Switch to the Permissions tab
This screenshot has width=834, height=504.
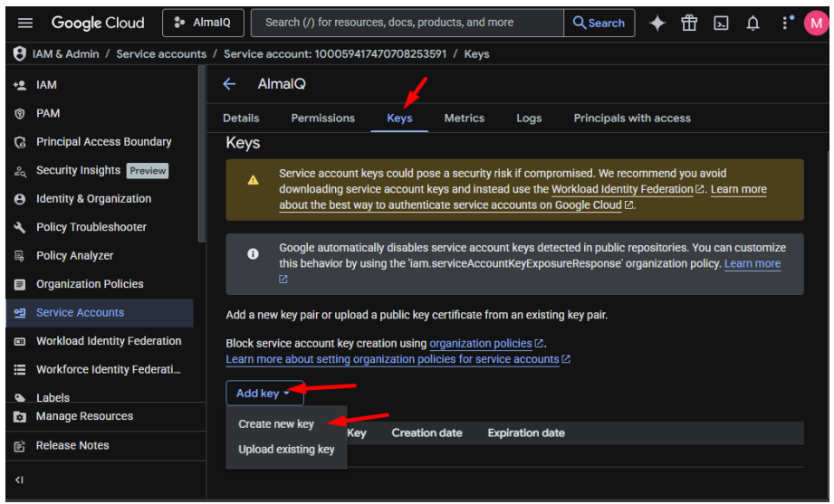click(x=323, y=118)
